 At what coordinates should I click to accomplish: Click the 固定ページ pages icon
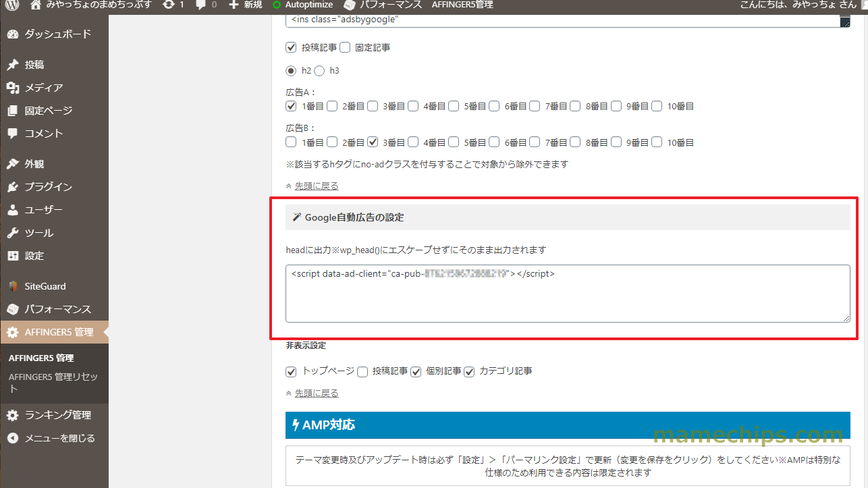pyautogui.click(x=12, y=111)
